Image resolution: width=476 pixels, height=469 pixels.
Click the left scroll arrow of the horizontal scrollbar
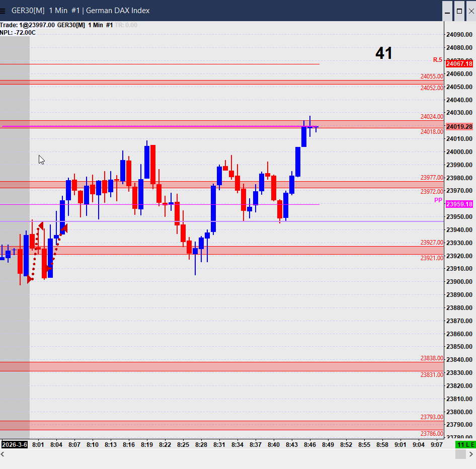(3, 454)
